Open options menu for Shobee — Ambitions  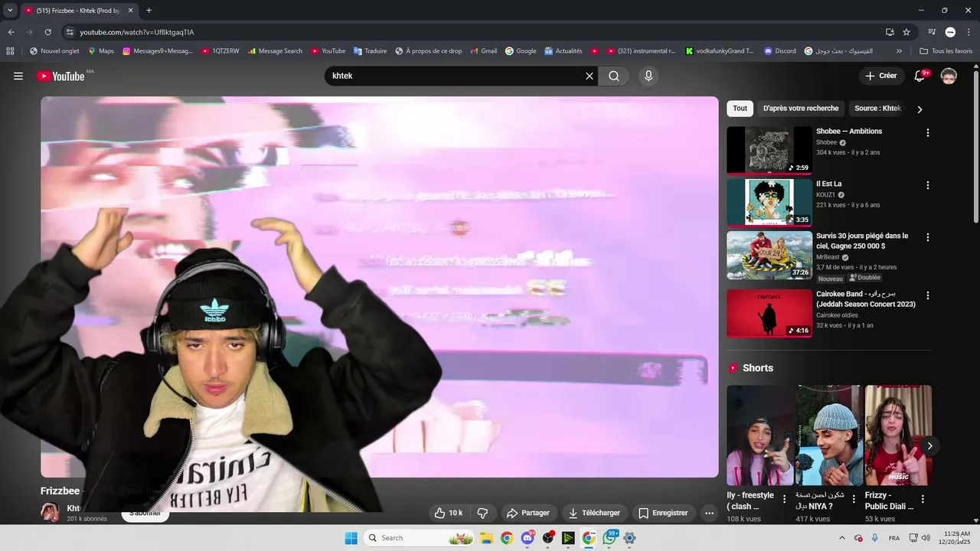(928, 132)
